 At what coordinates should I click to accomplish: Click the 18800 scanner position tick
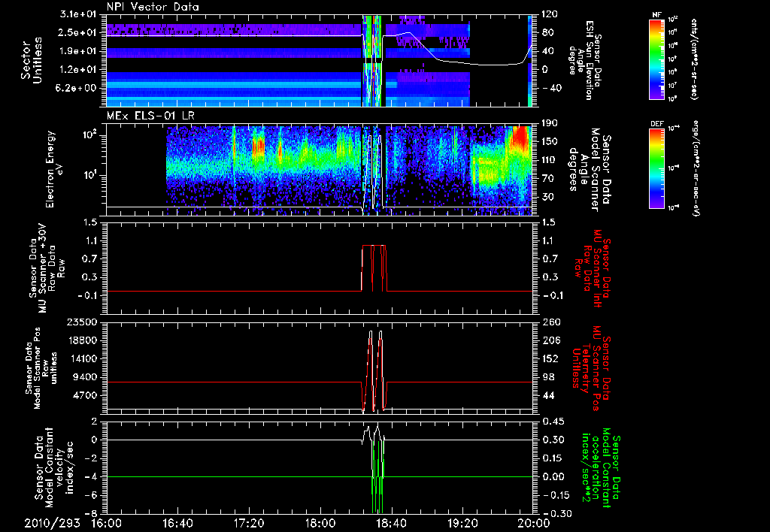(82, 340)
